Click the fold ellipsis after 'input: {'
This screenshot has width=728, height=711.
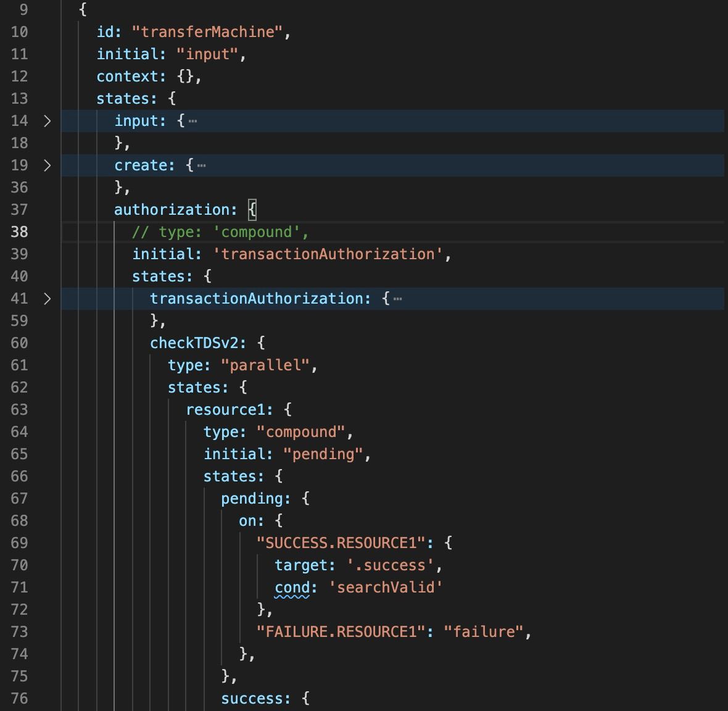(x=192, y=122)
